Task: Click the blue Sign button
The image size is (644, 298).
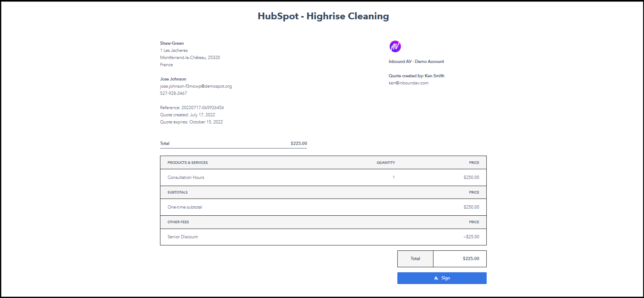Action: (x=442, y=278)
